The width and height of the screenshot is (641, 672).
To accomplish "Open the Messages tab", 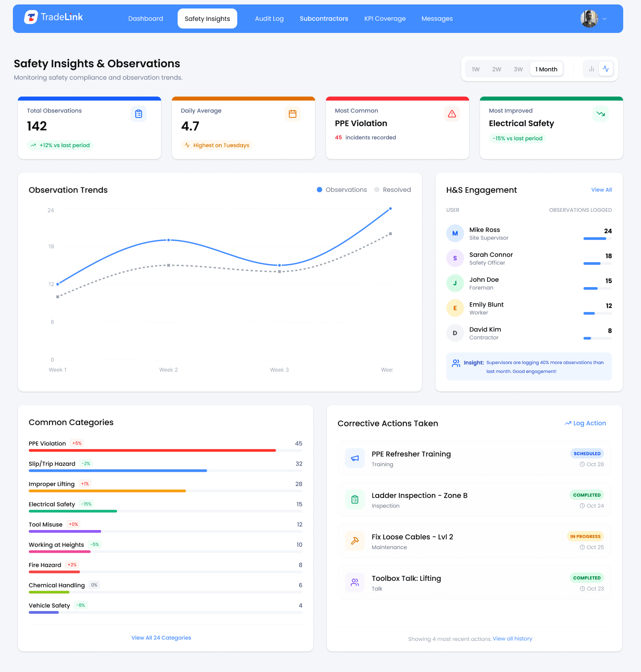I will 437,19.
